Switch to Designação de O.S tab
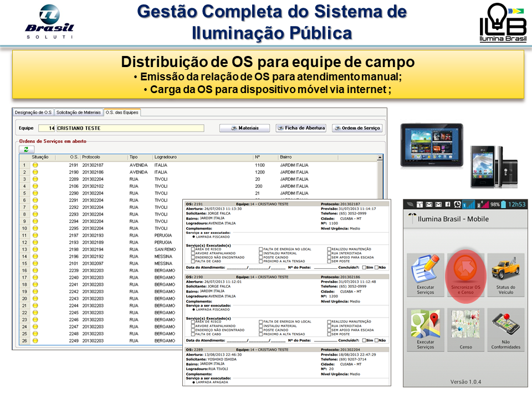This screenshot has height=399, width=532. [33, 112]
